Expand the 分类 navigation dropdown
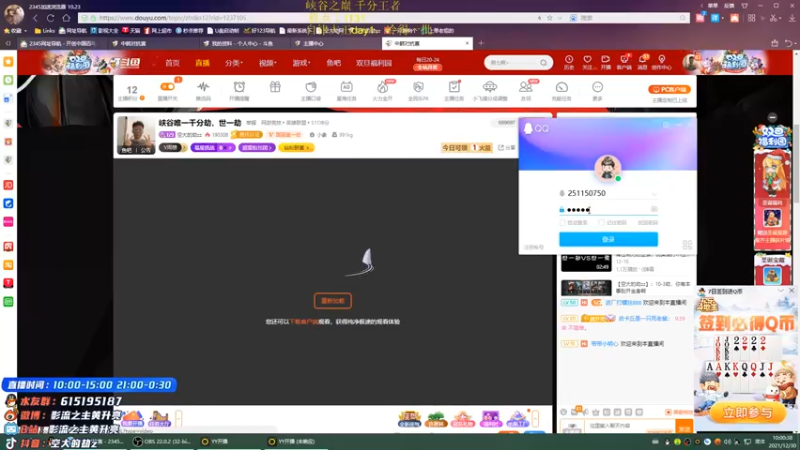This screenshot has height=450, width=800. pyautogui.click(x=234, y=63)
